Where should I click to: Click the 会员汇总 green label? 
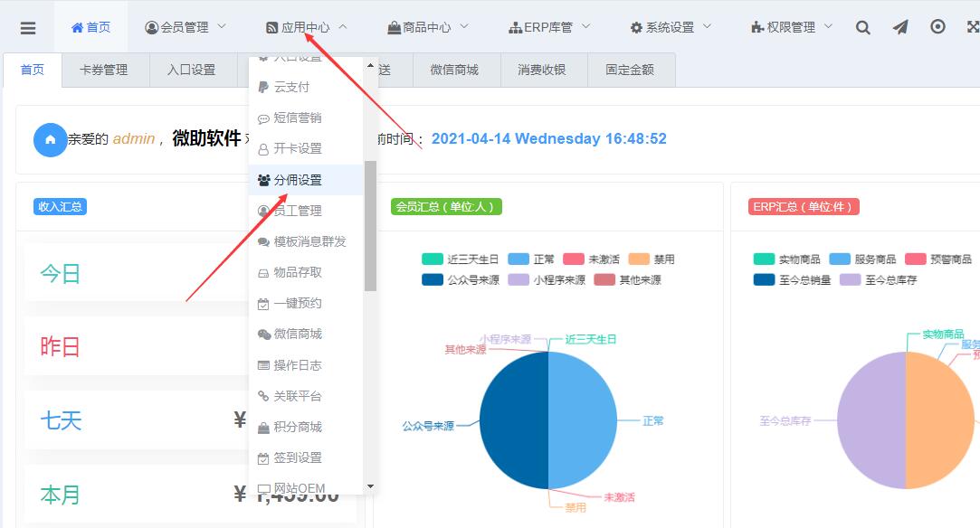[446, 206]
